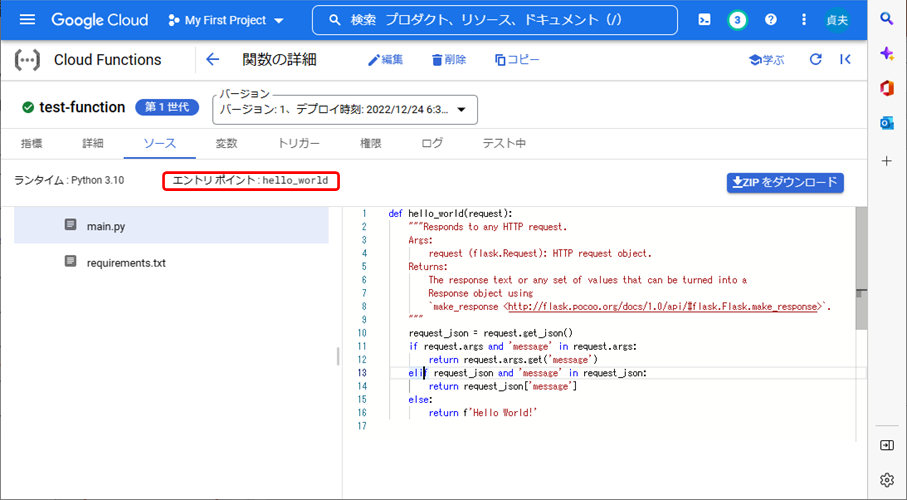This screenshot has height=500, width=907.
Task: Download source with ZIP をダウンロード button
Action: pos(785,182)
